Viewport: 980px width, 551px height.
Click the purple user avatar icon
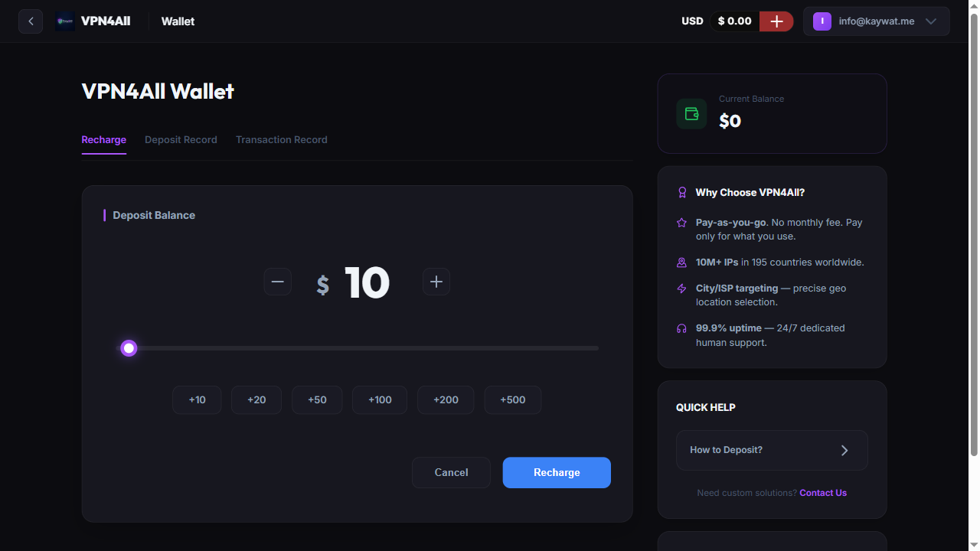click(822, 21)
